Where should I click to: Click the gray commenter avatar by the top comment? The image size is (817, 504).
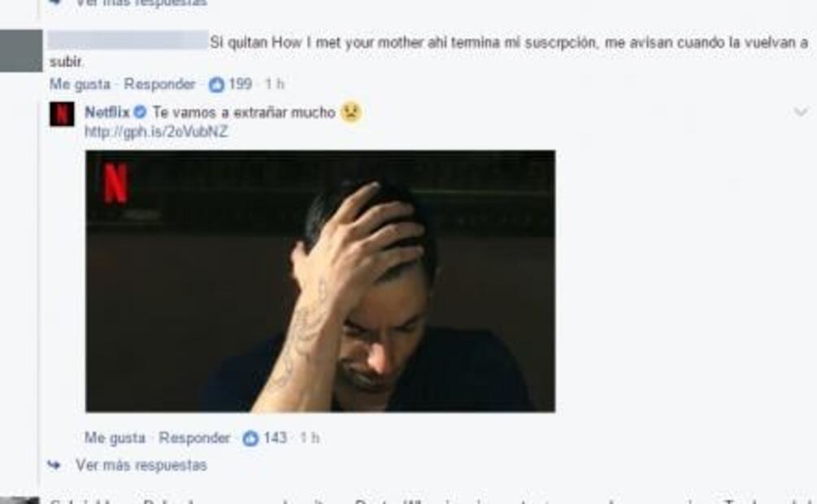click(21, 50)
